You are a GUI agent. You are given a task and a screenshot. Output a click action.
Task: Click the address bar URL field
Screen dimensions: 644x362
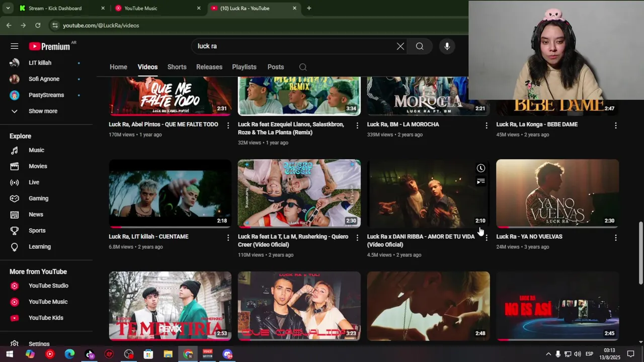tap(257, 25)
